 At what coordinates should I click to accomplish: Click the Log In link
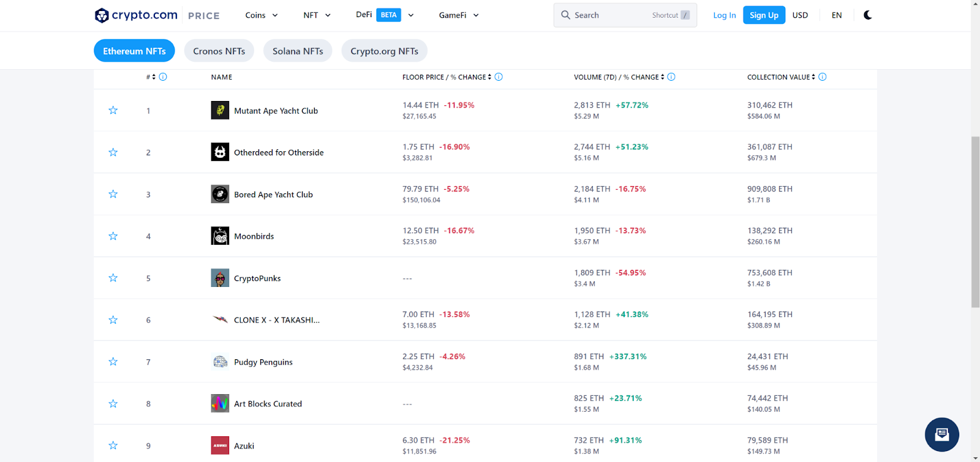pyautogui.click(x=724, y=15)
